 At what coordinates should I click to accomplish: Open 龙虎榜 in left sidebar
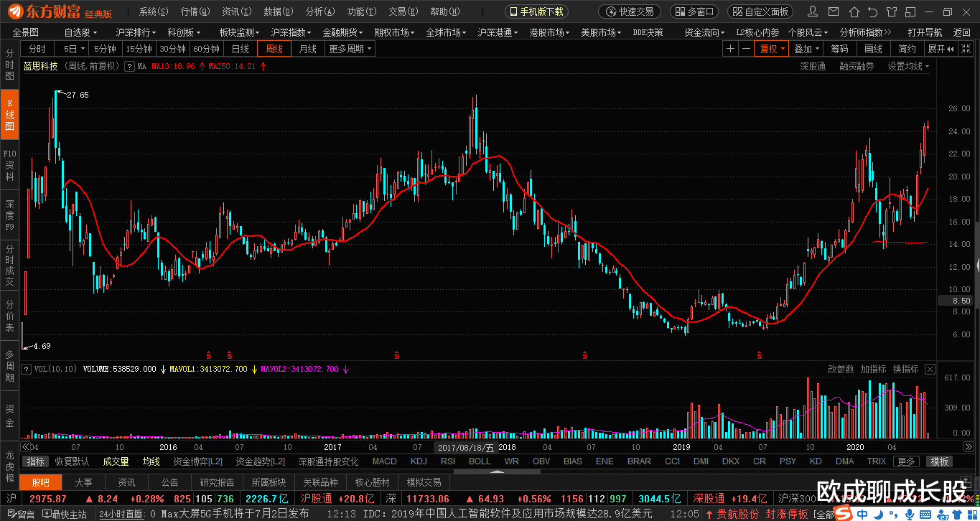pyautogui.click(x=9, y=465)
